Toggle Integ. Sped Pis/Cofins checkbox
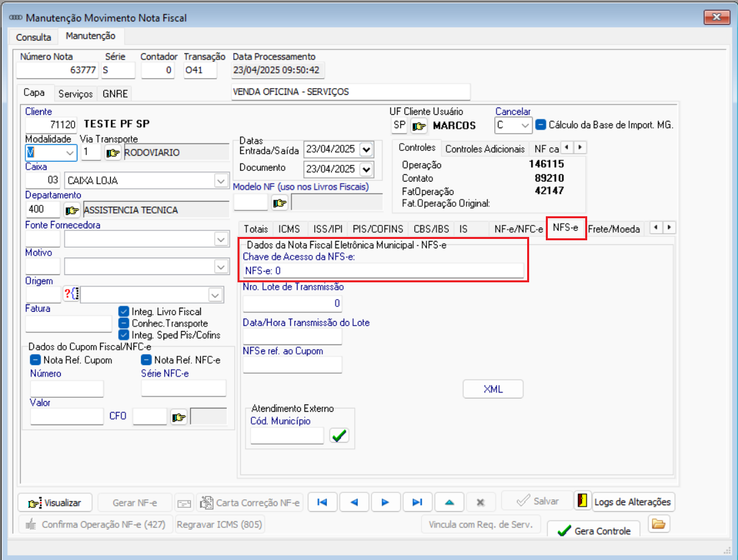 pyautogui.click(x=124, y=335)
